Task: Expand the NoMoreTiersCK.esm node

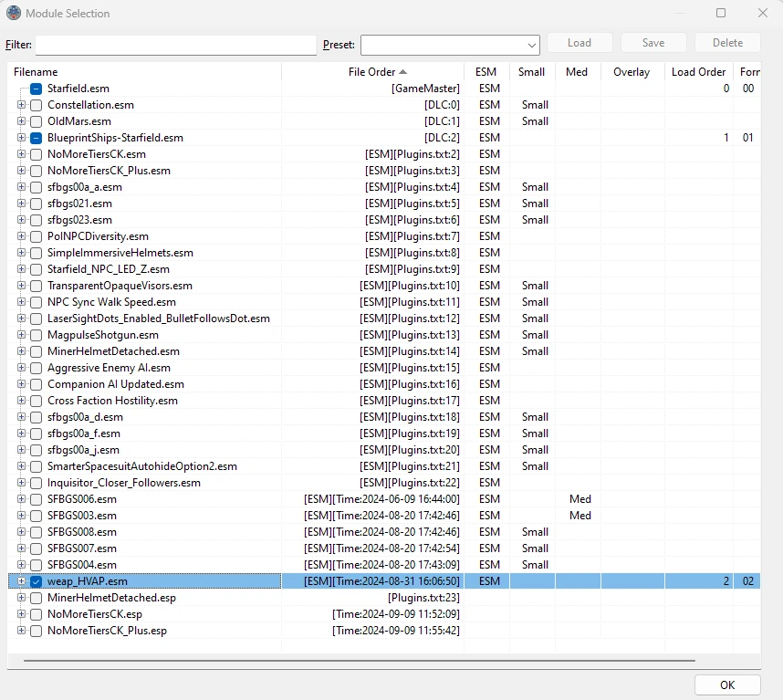Action: [x=21, y=153]
